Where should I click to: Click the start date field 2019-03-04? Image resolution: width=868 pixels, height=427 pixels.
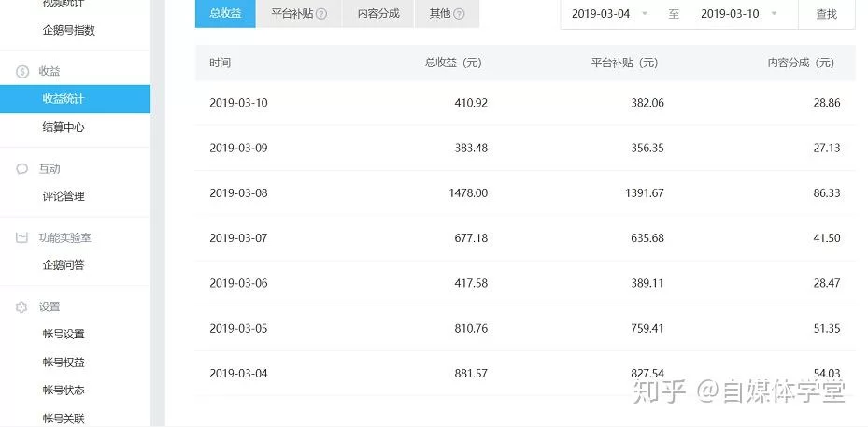pyautogui.click(x=600, y=14)
